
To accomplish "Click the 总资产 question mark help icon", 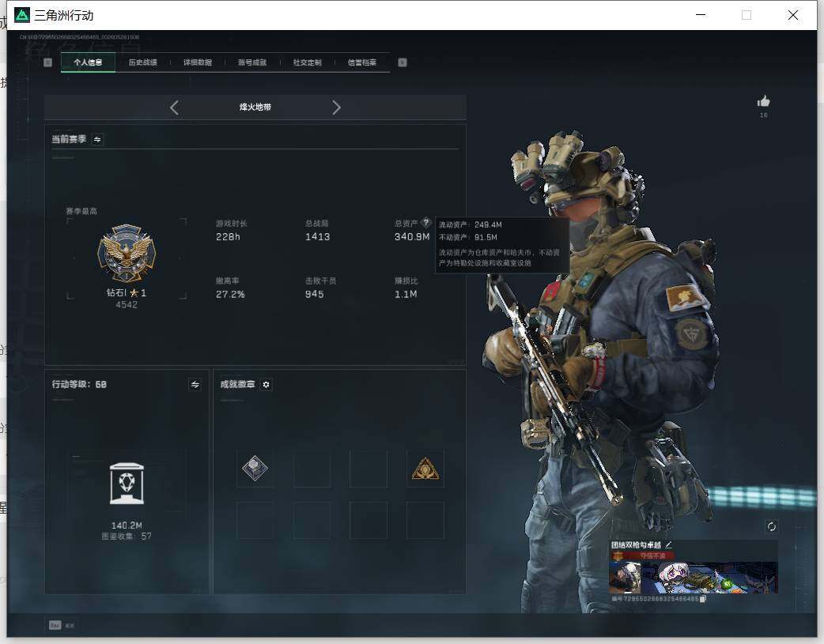I will (426, 223).
